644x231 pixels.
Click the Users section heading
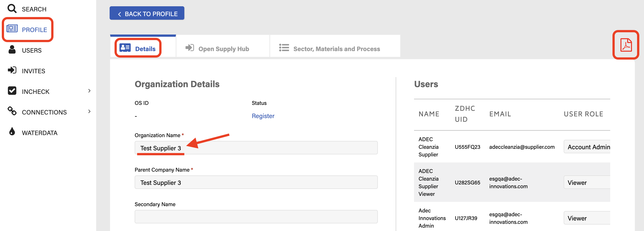(x=426, y=84)
